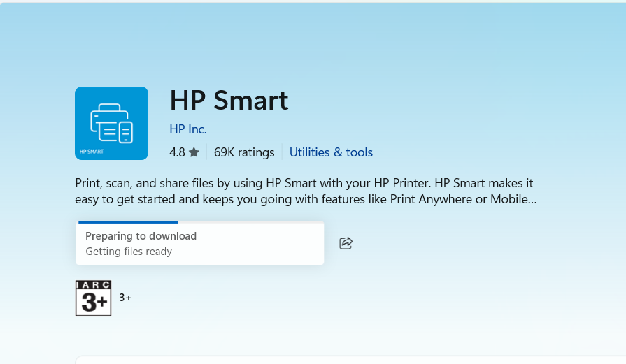
Task: Open the HP Inc. publisher link
Action: click(188, 129)
